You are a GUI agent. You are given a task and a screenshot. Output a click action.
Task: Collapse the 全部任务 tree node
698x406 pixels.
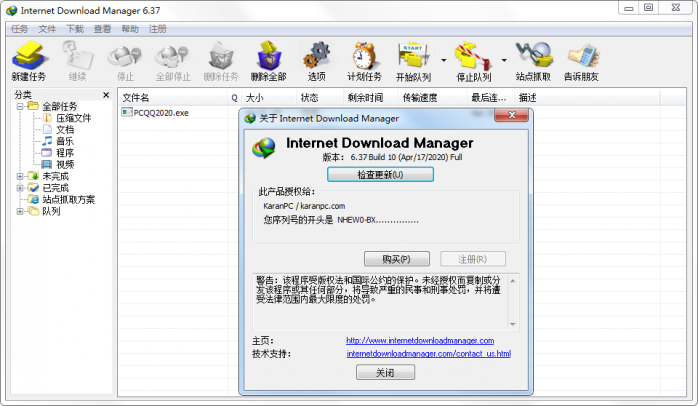click(20, 106)
